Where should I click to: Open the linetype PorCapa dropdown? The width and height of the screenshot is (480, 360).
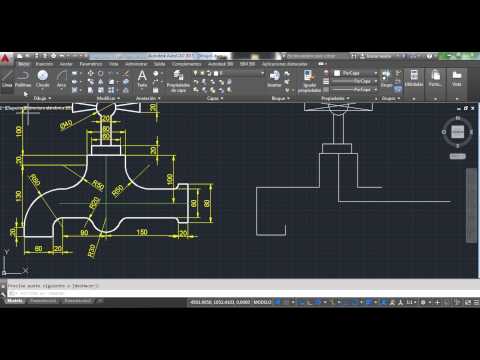pos(355,90)
